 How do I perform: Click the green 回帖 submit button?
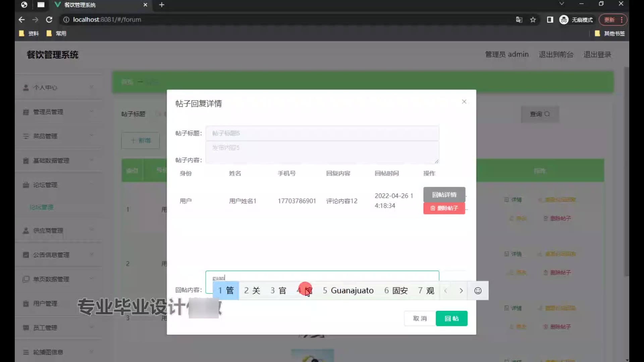click(451, 318)
